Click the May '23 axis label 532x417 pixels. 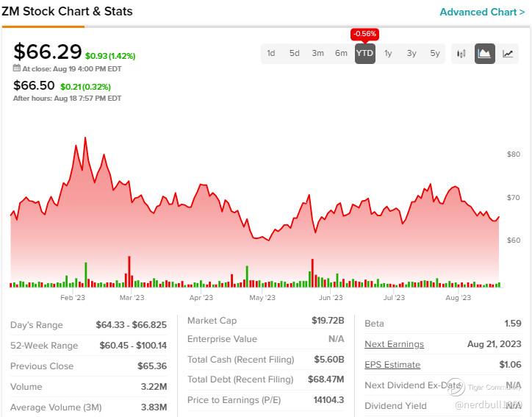[262, 298]
